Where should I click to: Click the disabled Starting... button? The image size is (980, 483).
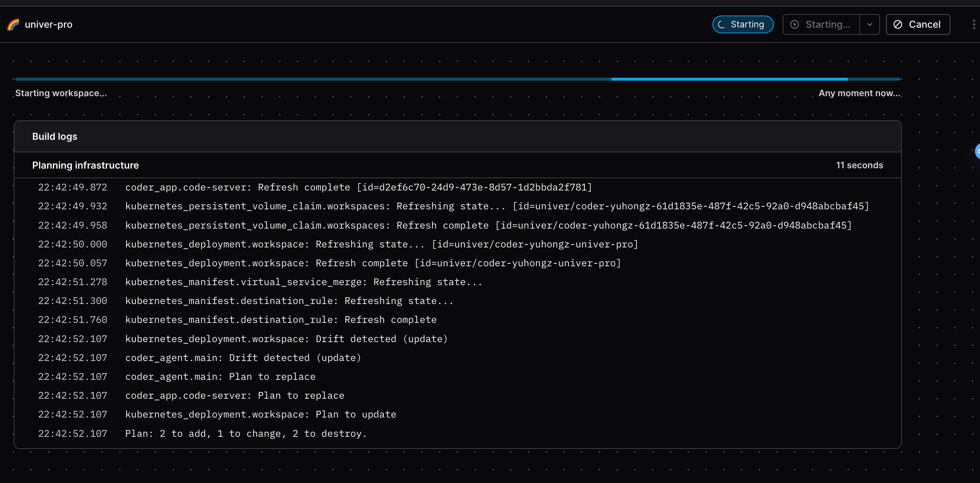tap(821, 25)
